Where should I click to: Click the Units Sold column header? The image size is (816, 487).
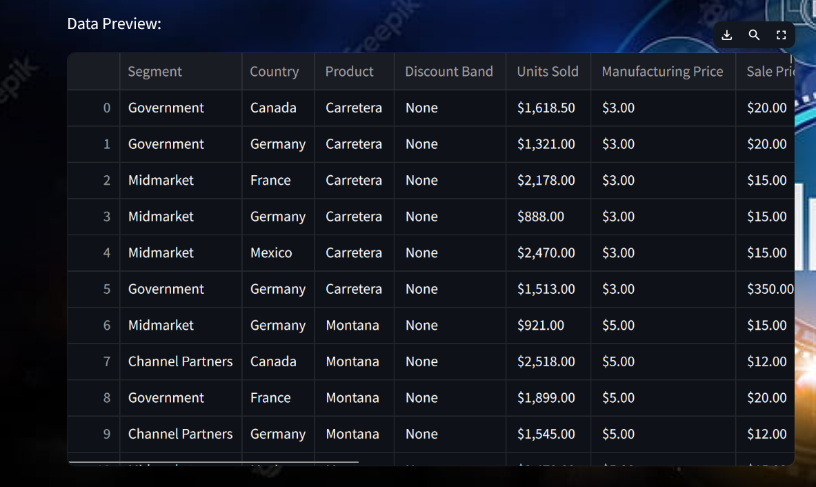[x=548, y=71]
